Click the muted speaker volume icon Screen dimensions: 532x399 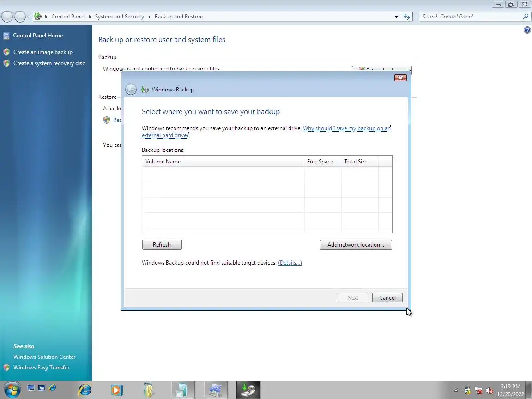point(489,391)
